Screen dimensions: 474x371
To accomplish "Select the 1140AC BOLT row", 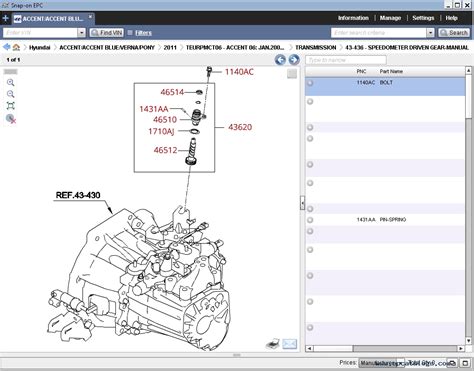I will tap(385, 87).
